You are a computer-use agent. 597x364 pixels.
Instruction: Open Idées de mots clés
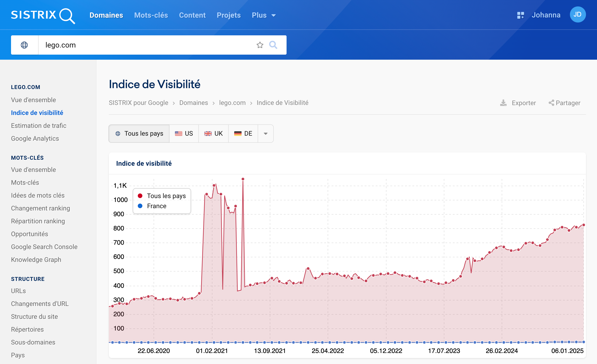[38, 196]
